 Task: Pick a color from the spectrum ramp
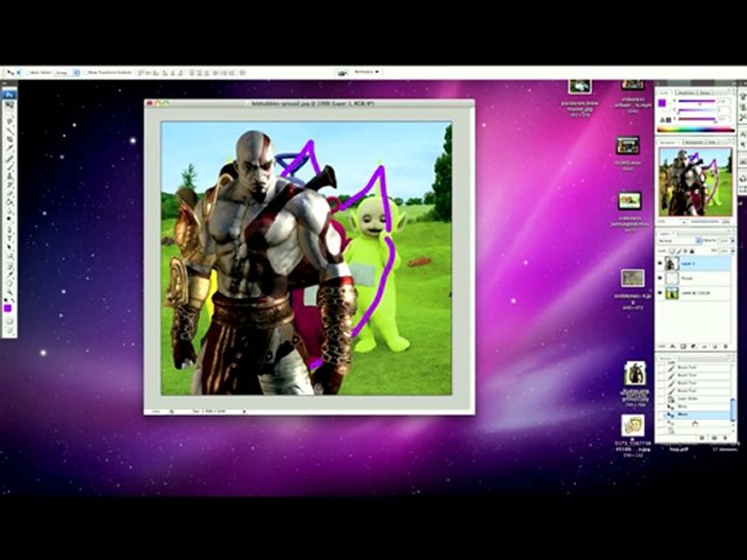pos(695,129)
